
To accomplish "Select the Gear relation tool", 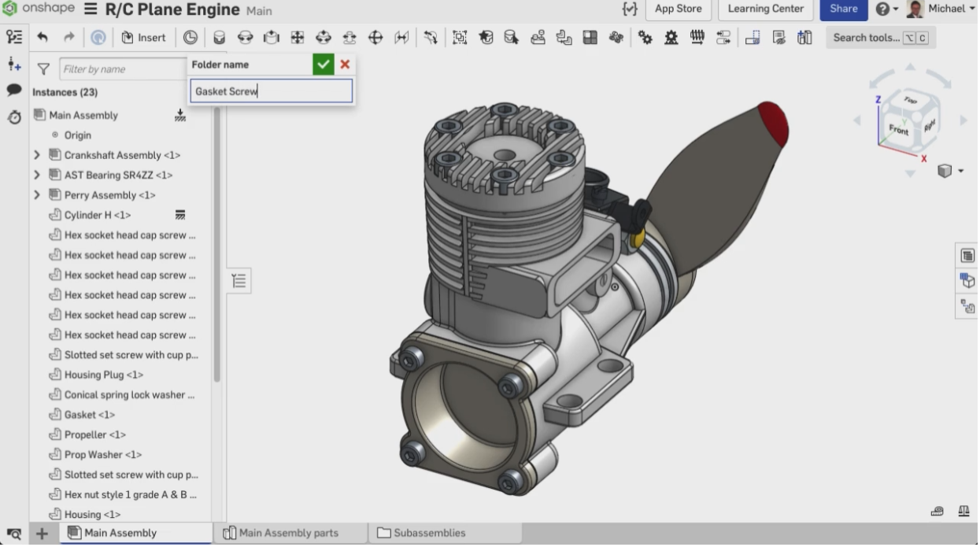I will [x=645, y=37].
